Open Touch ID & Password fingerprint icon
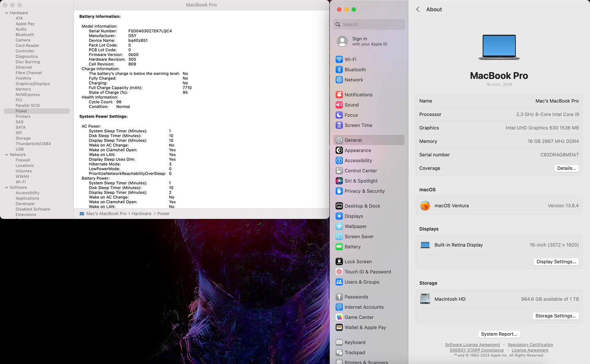 pos(339,272)
